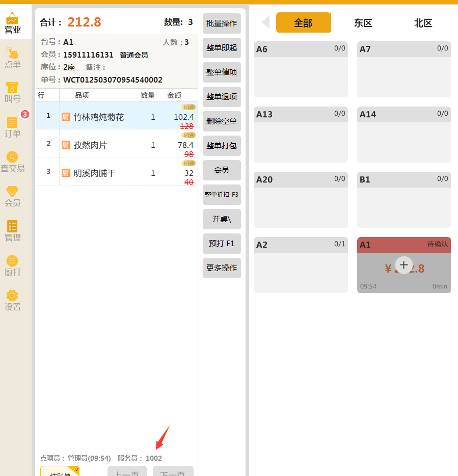The height and width of the screenshot is (476, 458).
Task: Select table A13 card
Action: pyautogui.click(x=301, y=135)
